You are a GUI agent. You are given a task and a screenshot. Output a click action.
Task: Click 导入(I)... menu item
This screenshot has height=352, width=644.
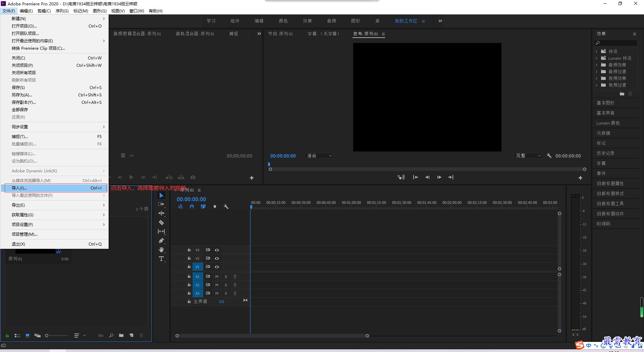[x=54, y=188]
